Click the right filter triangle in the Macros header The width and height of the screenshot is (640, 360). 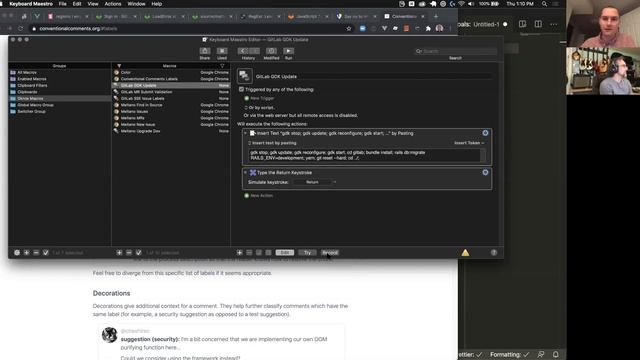(222, 66)
